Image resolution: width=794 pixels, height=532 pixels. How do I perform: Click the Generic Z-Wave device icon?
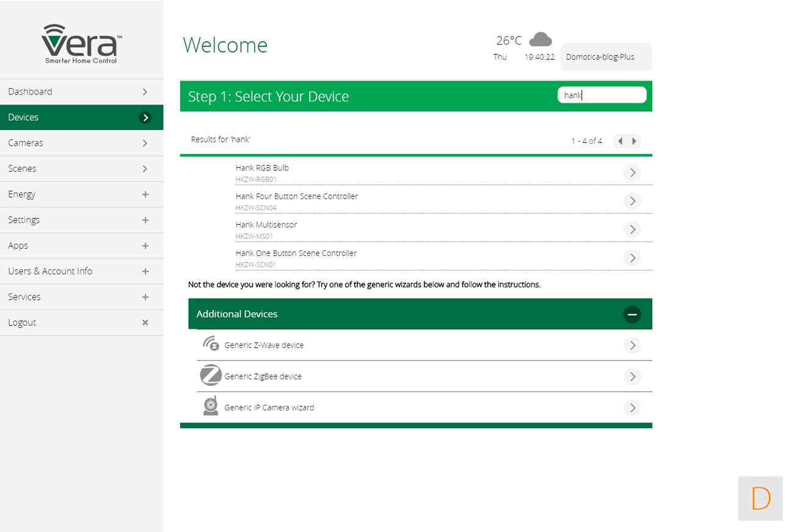pyautogui.click(x=210, y=344)
